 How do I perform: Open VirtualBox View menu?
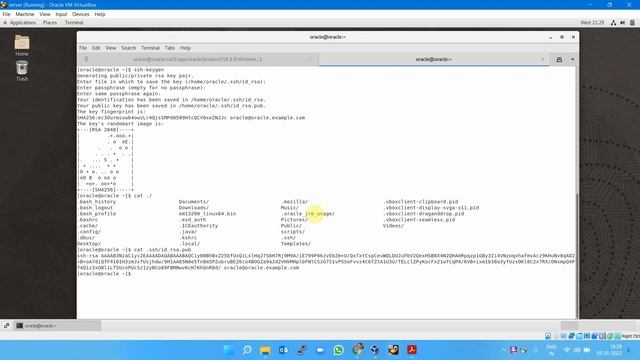[x=45, y=14]
